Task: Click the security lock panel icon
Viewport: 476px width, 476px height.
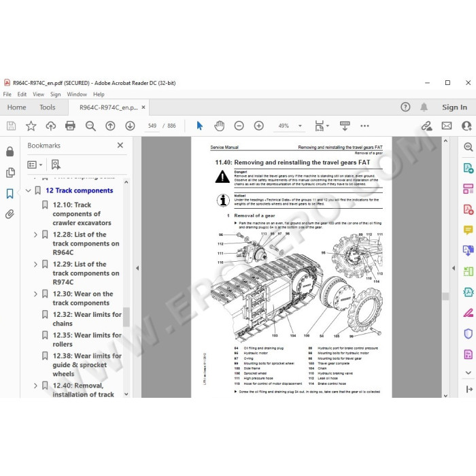Action: point(10,151)
